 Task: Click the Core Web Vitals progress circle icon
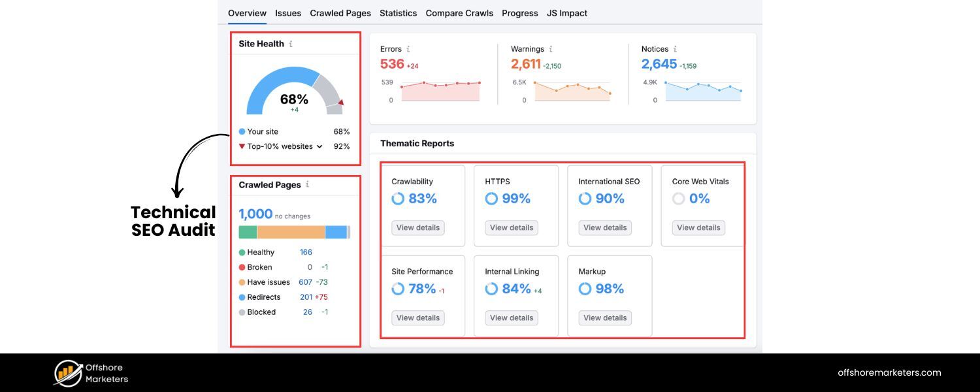[x=678, y=198]
